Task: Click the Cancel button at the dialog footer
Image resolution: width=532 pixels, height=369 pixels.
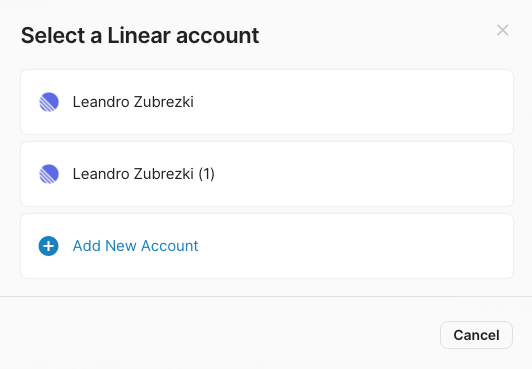Action: (476, 335)
